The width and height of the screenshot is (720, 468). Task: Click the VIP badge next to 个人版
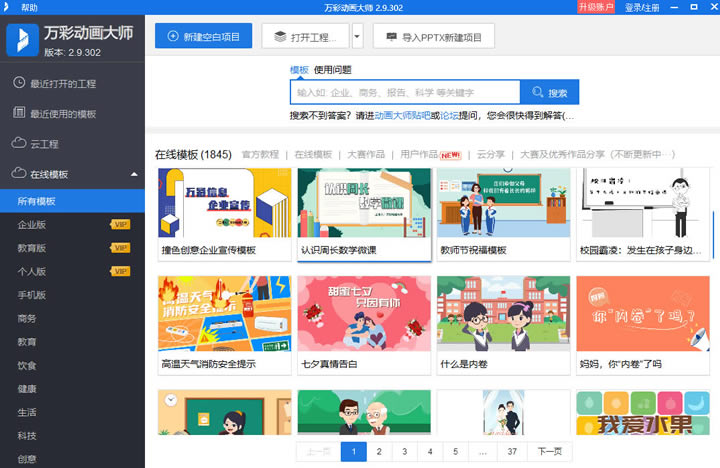point(120,271)
